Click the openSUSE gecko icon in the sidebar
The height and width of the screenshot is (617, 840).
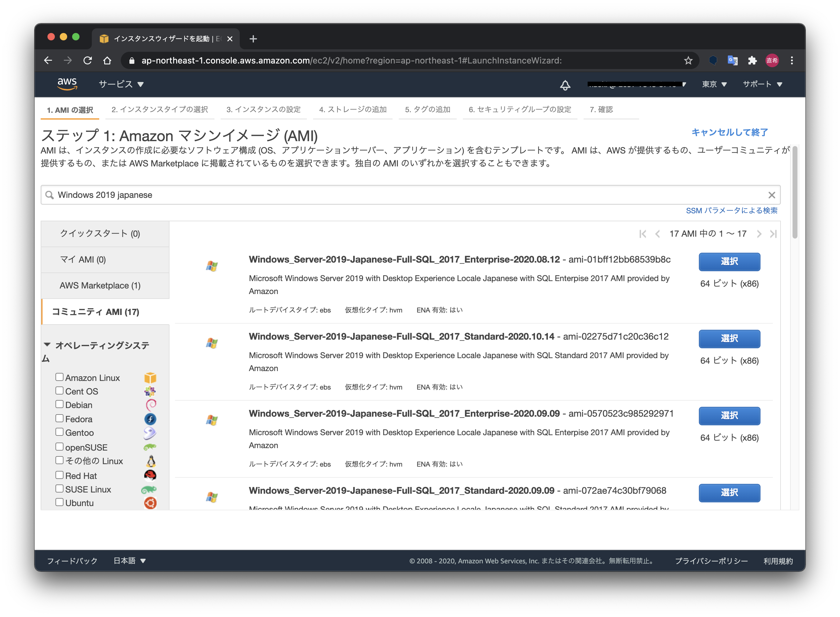click(x=150, y=447)
